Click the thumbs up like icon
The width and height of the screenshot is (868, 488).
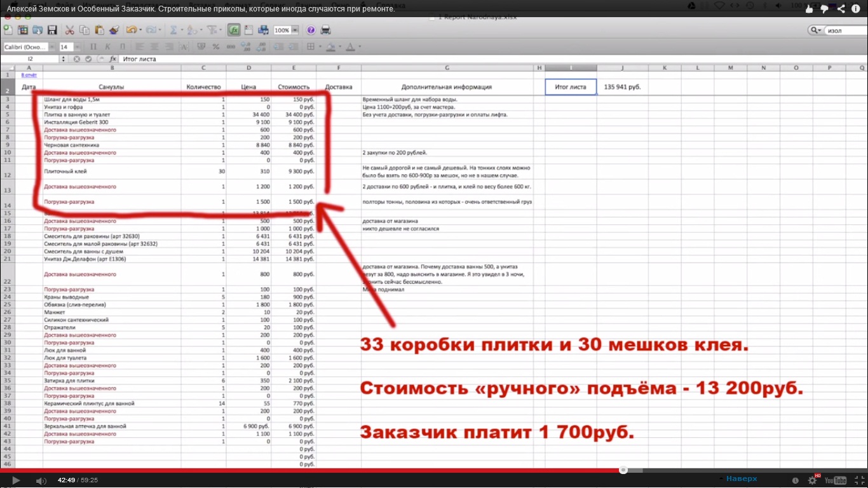click(x=810, y=9)
